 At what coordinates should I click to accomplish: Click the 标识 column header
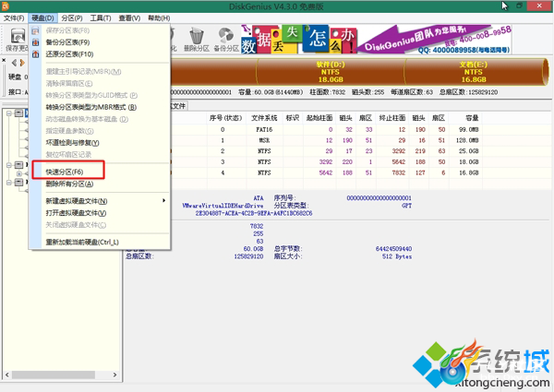[293, 118]
